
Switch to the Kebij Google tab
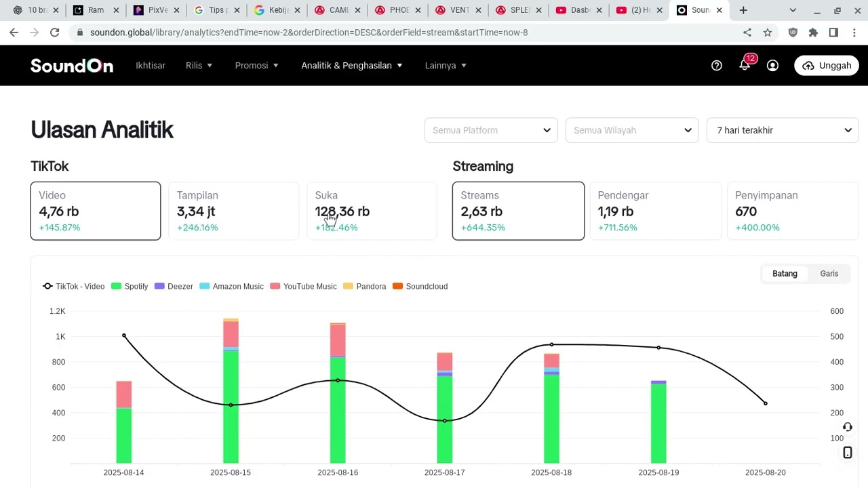pyautogui.click(x=277, y=10)
